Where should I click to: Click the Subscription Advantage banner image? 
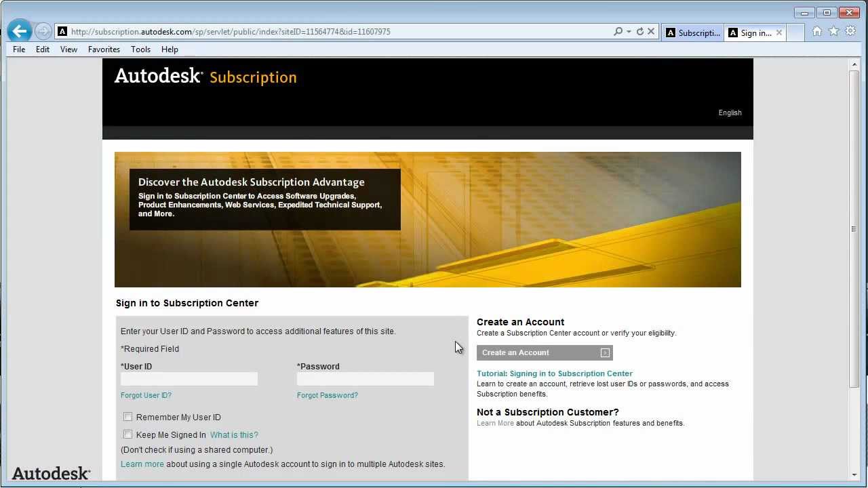[428, 220]
